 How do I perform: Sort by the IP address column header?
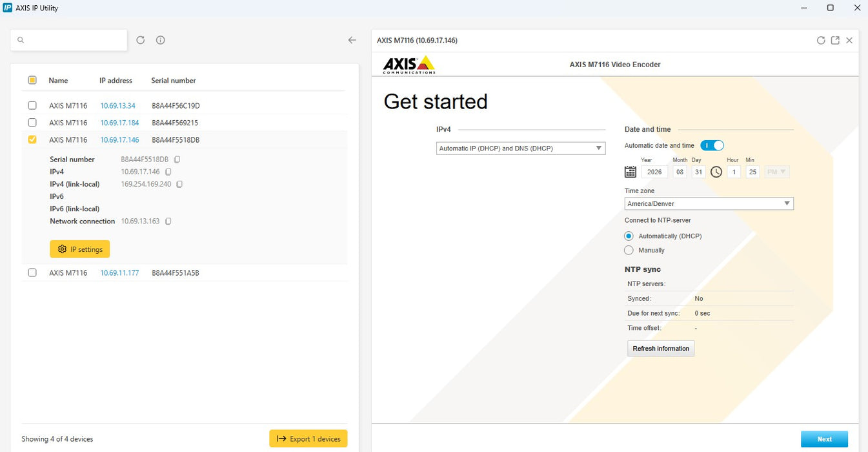click(116, 81)
